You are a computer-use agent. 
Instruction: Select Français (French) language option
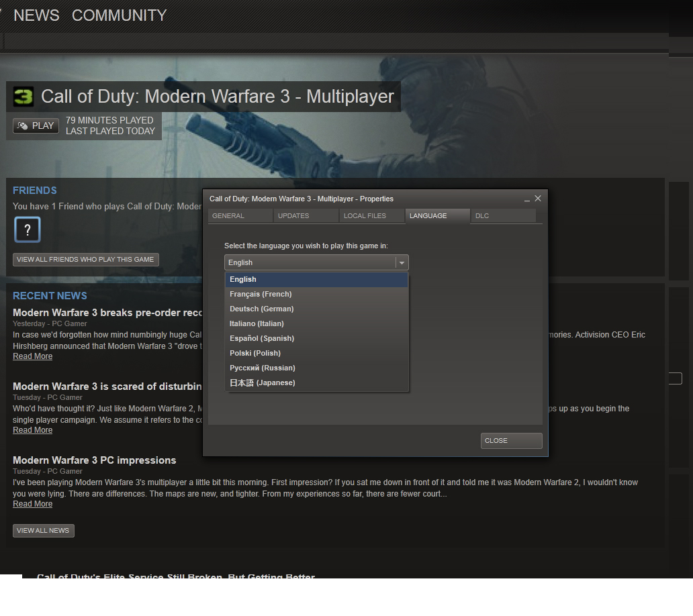point(316,294)
